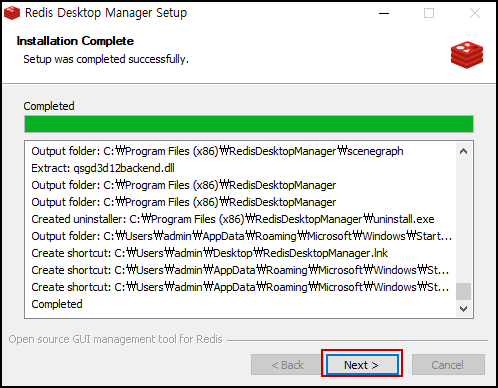Select the 'Created uninstaller' log line
This screenshot has height=388, width=498.
(233, 219)
